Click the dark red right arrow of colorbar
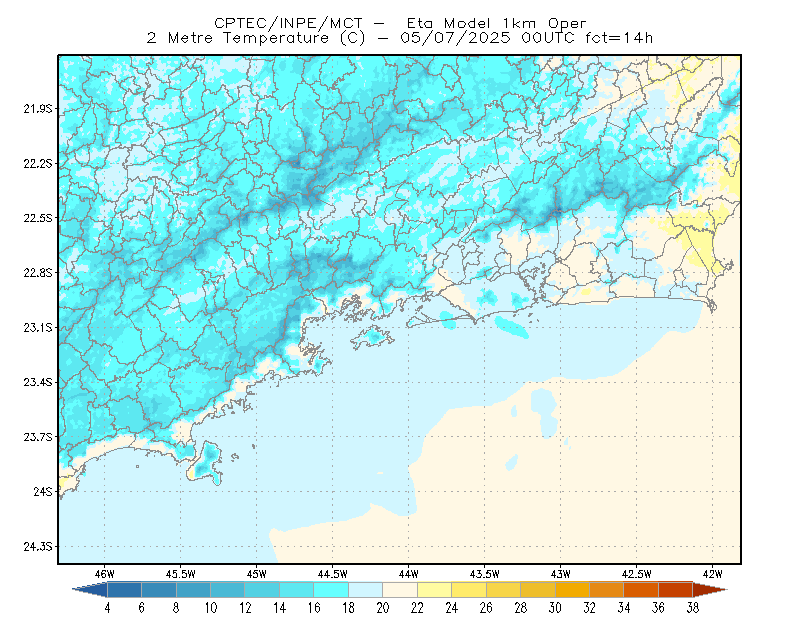 709,589
